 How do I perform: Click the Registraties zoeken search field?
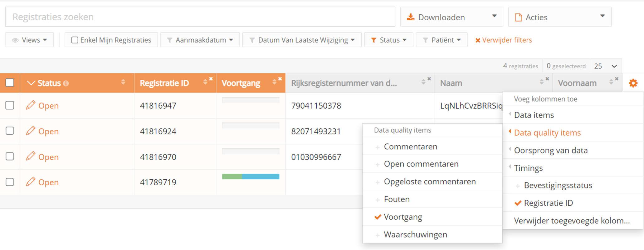point(200,17)
